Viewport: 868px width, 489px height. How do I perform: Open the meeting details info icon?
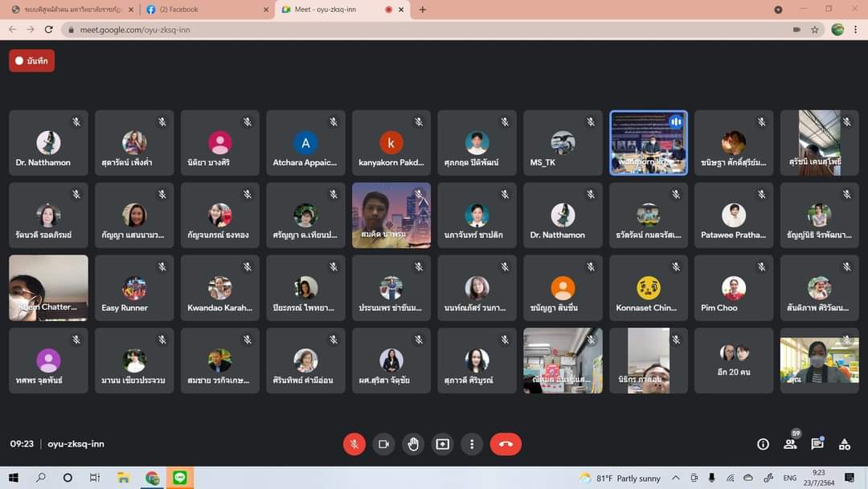(x=763, y=444)
